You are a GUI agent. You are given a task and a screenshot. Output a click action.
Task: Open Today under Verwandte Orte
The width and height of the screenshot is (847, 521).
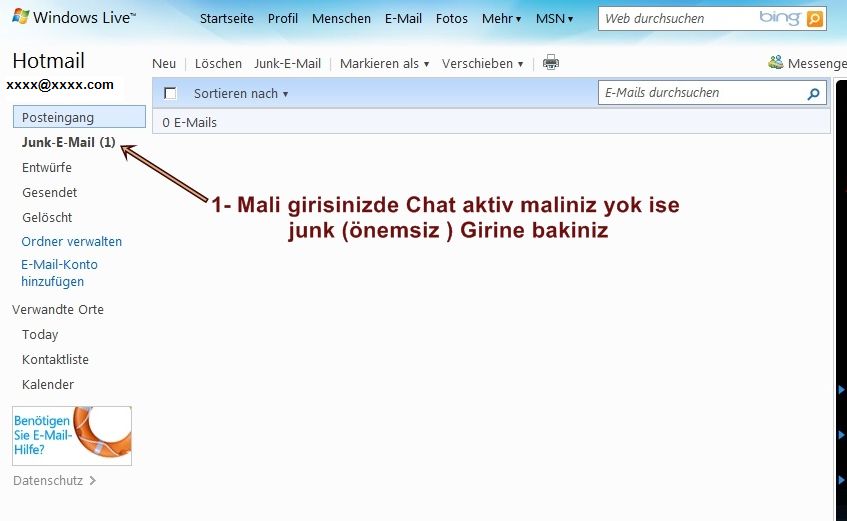pyautogui.click(x=40, y=335)
